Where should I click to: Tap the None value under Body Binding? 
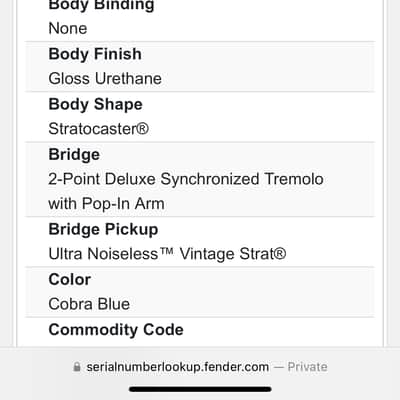point(68,29)
